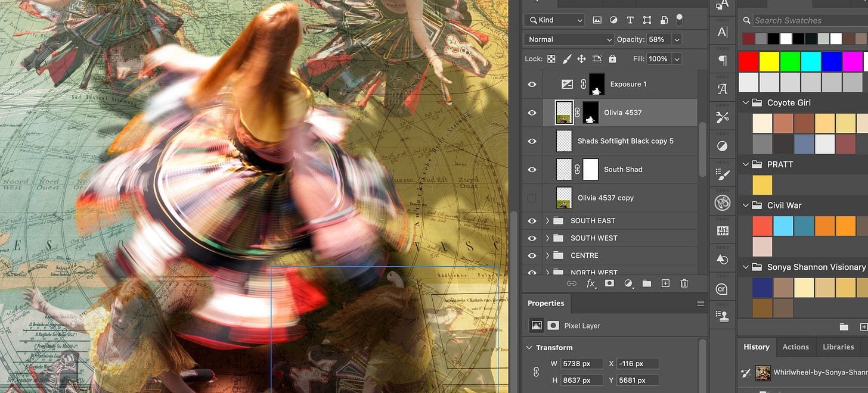Collapse the Transform section
Viewport: 868px width, 393px height.
coord(529,348)
